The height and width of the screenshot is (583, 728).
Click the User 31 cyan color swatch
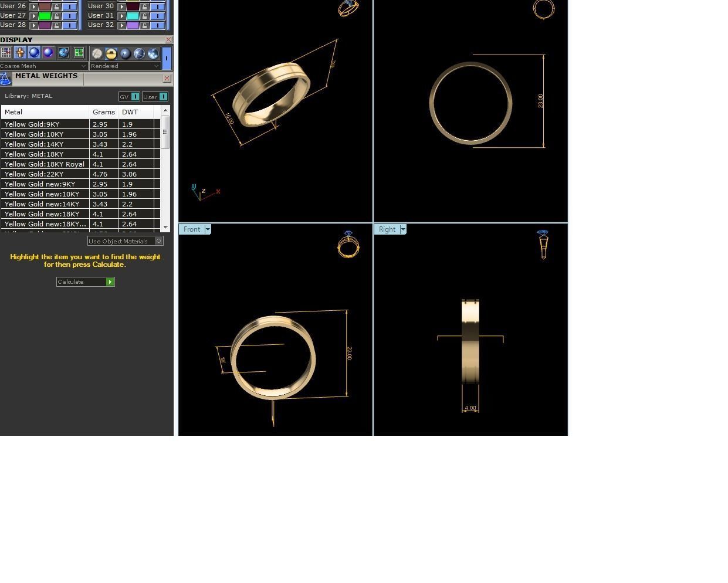tap(133, 16)
